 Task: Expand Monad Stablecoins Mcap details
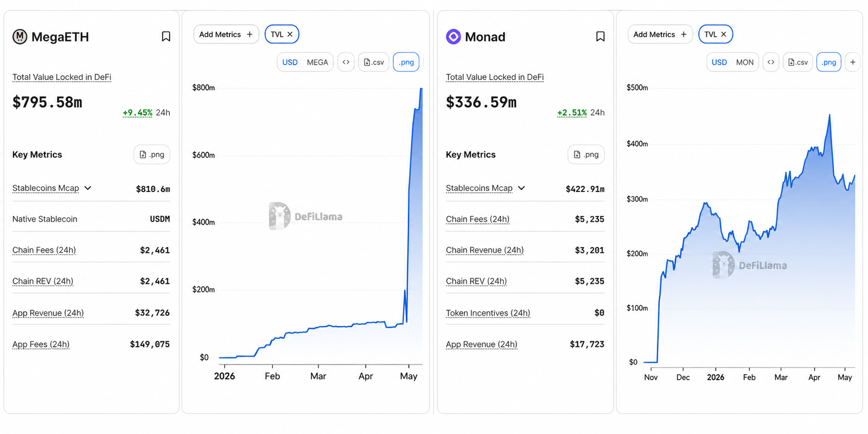(x=522, y=188)
